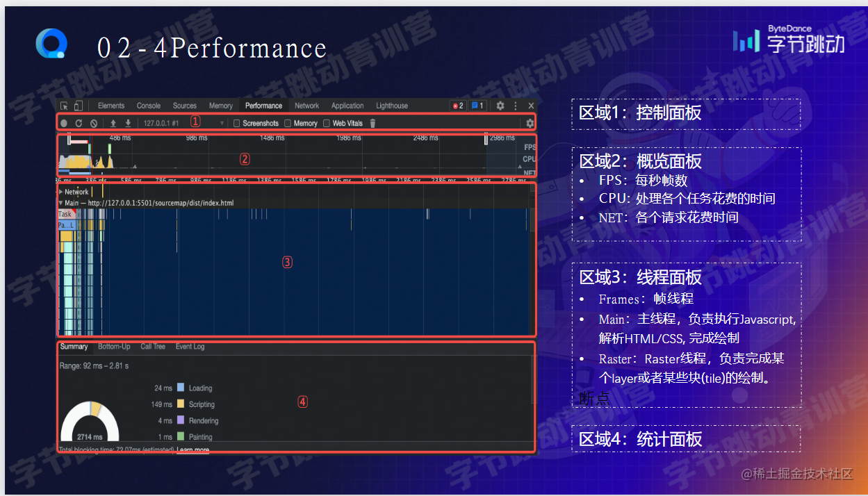This screenshot has height=496, width=868.
Task: Open the Application tab
Action: pos(347,106)
